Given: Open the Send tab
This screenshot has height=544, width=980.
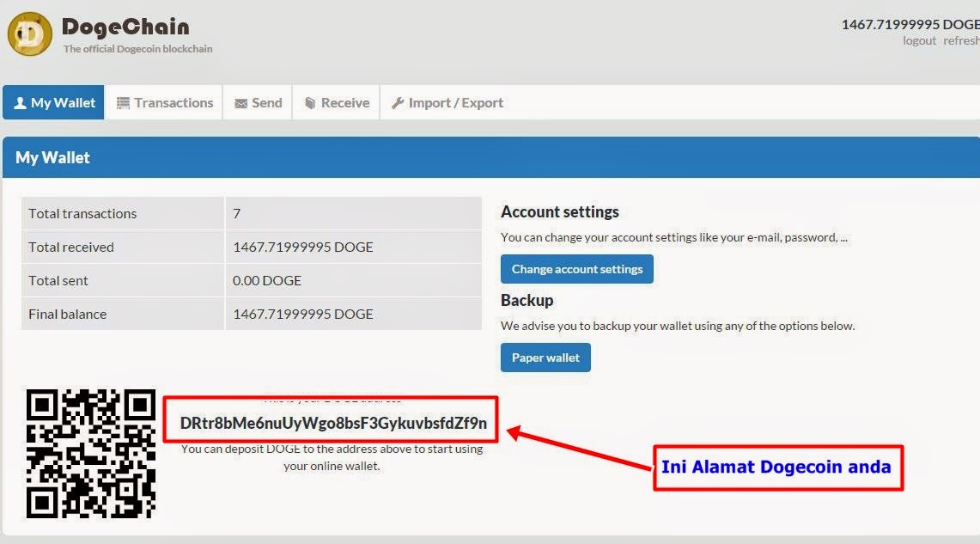Looking at the screenshot, I should click(259, 102).
